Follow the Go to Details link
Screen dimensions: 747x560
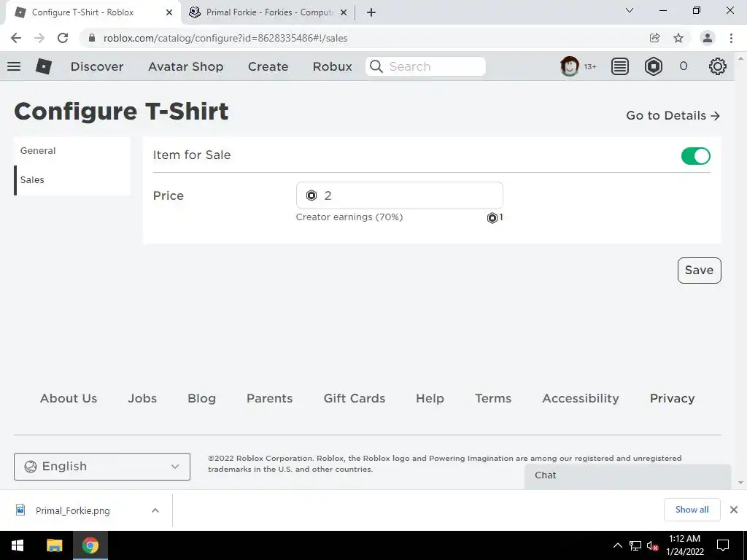coord(673,115)
